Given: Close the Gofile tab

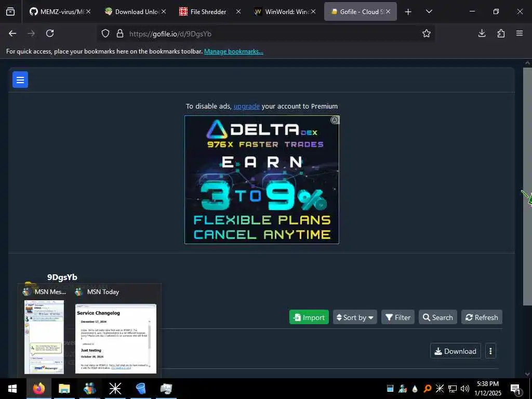Looking at the screenshot, I should pos(388,11).
